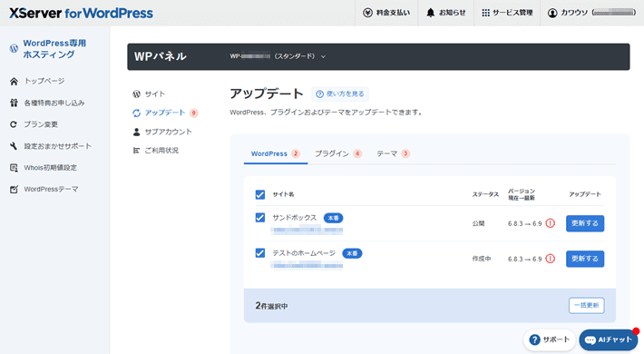Click the WordPress専用ホスティング heading

point(54,48)
